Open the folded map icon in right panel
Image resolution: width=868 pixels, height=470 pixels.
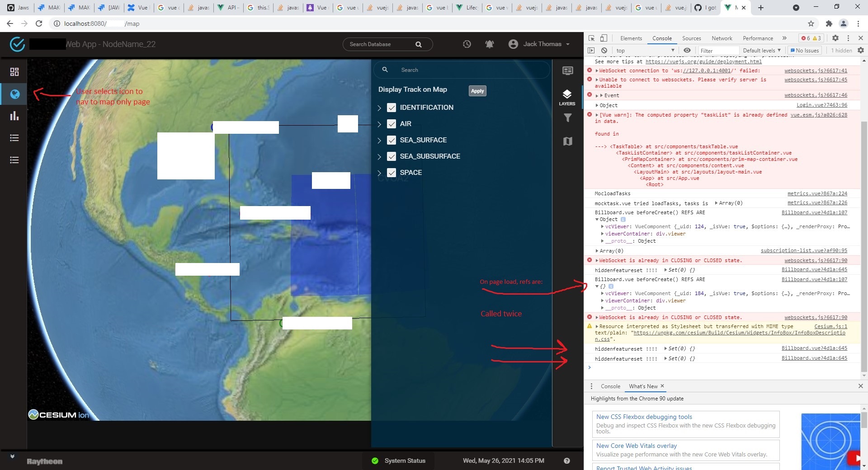pos(567,141)
